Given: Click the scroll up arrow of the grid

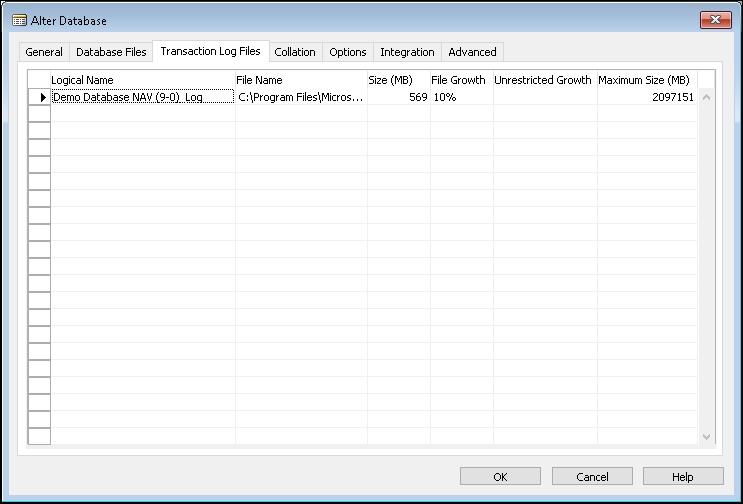Looking at the screenshot, I should coord(706,97).
